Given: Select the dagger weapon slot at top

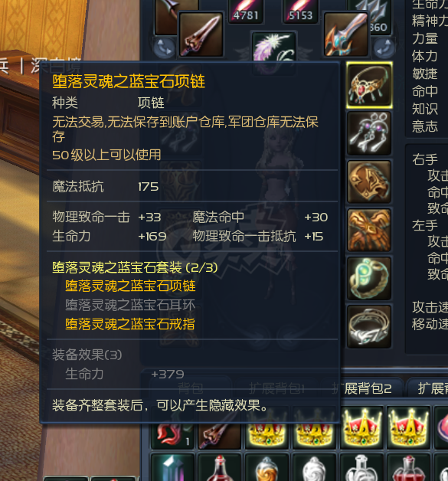Looking at the screenshot, I should click(201, 34).
